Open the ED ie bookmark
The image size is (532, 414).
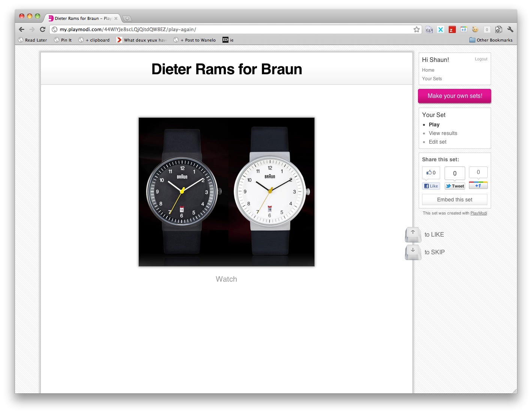point(228,40)
